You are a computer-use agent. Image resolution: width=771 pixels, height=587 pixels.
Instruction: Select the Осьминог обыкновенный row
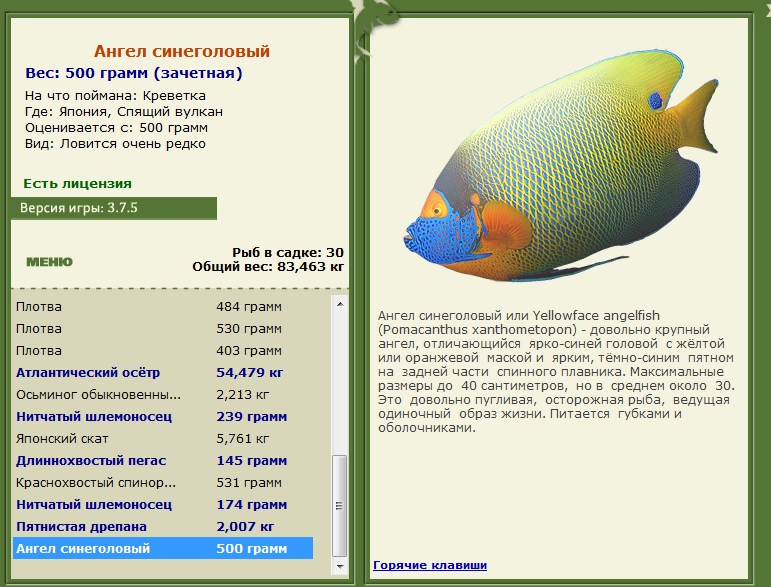163,394
